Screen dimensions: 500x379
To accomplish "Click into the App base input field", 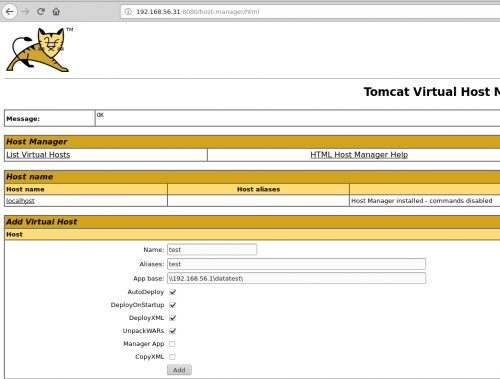I will click(296, 278).
